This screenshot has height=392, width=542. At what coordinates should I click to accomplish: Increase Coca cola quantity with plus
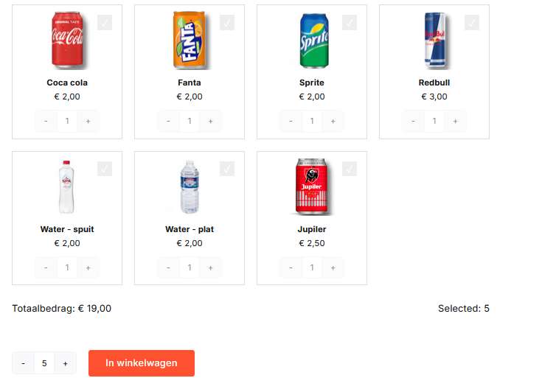(x=88, y=121)
